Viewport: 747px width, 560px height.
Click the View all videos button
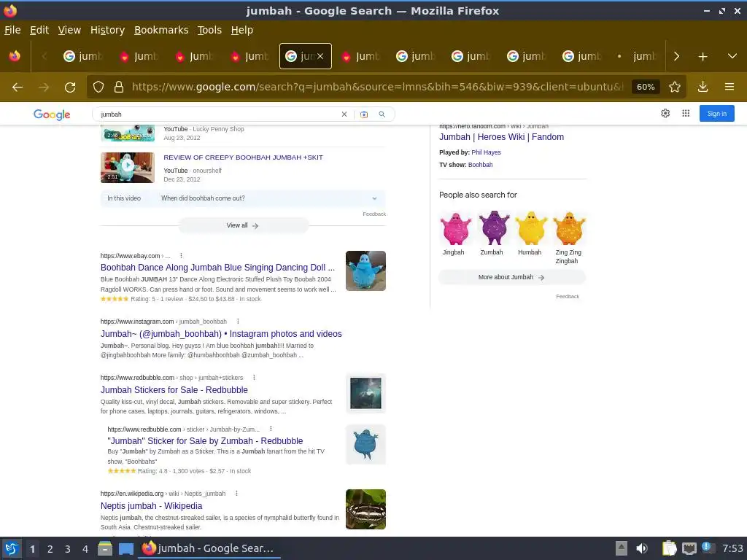click(x=243, y=225)
